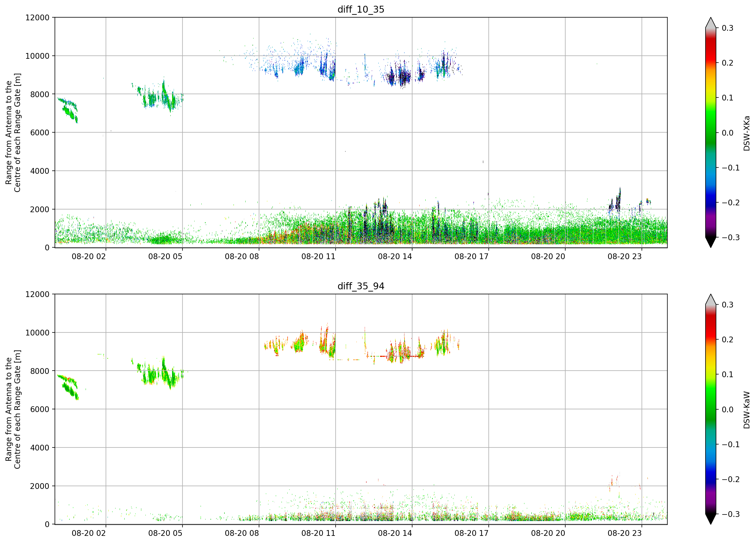Screen dimensions: 756x543
Task: Click the 0 y-tick in the diff_35_94 plot
Action: click(47, 525)
